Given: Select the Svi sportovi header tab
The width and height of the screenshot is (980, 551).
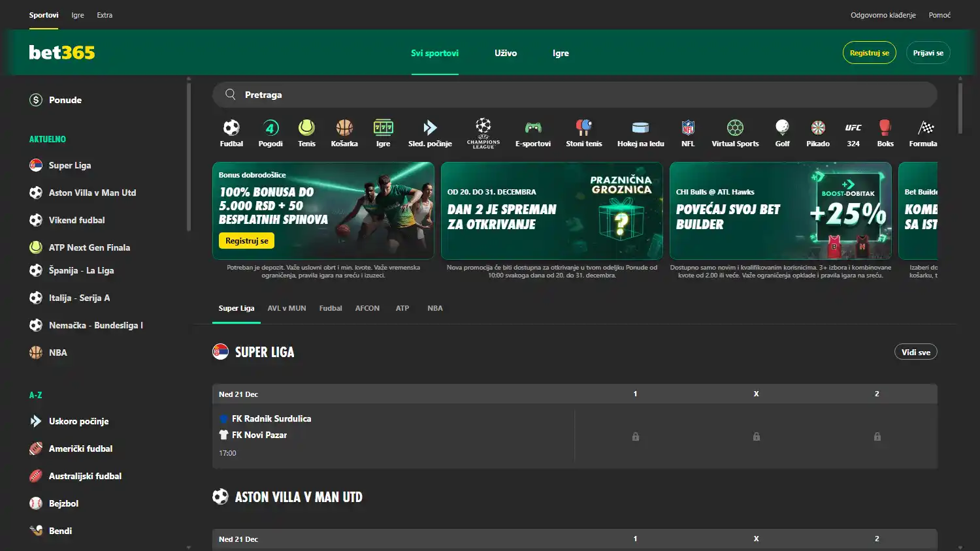Looking at the screenshot, I should (x=434, y=53).
